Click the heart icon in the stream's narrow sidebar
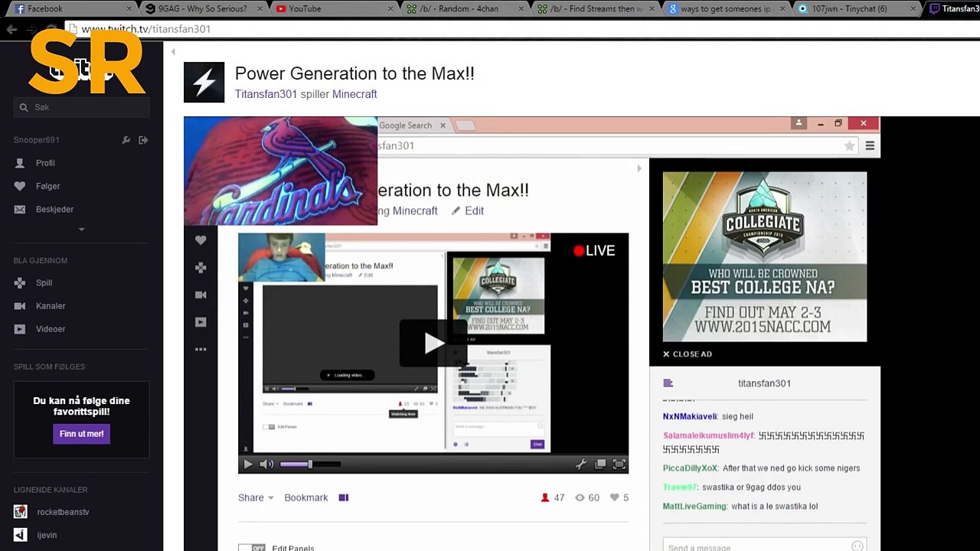 coord(201,240)
